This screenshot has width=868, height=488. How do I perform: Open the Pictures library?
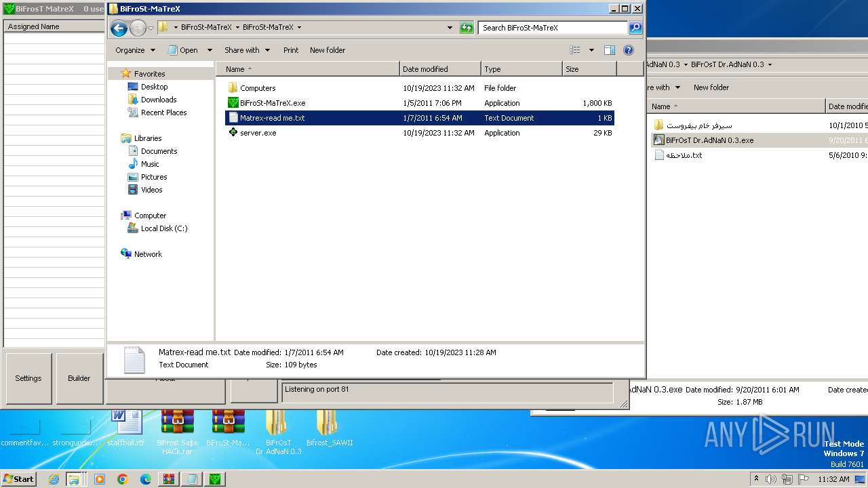(154, 177)
